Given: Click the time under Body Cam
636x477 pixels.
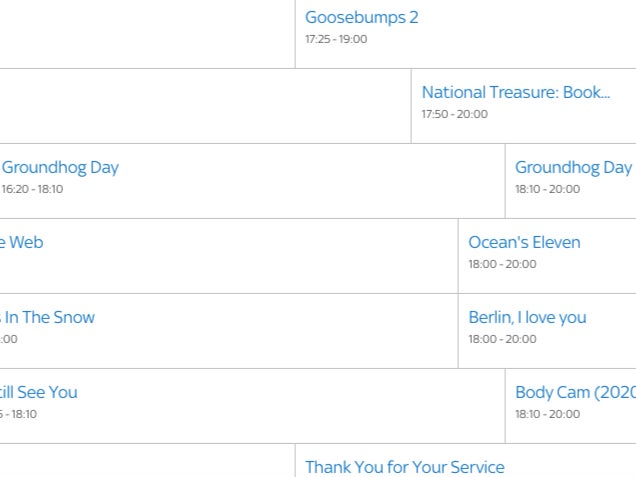Looking at the screenshot, I should click(x=547, y=414).
